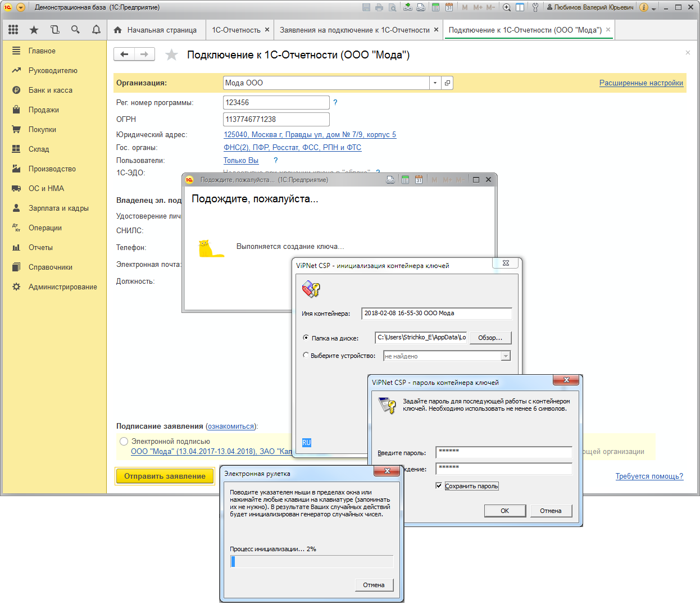
Task: Open the calendar in the main title bar
Action: pos(449,7)
